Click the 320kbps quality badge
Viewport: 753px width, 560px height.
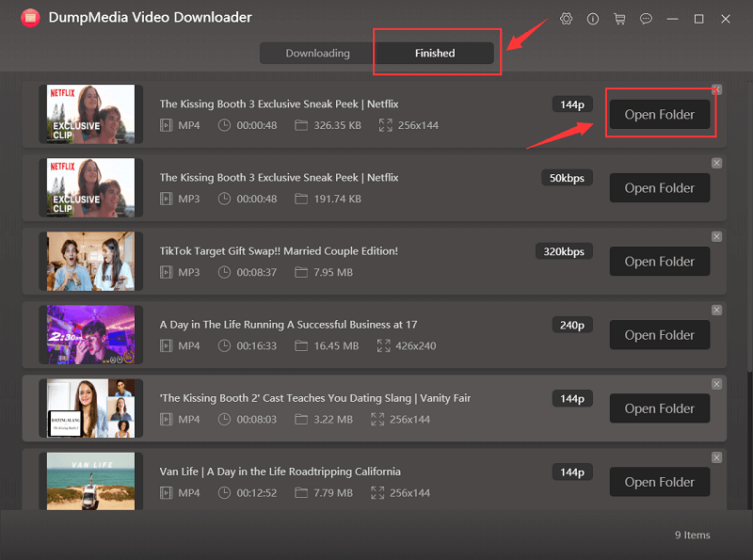click(x=563, y=251)
